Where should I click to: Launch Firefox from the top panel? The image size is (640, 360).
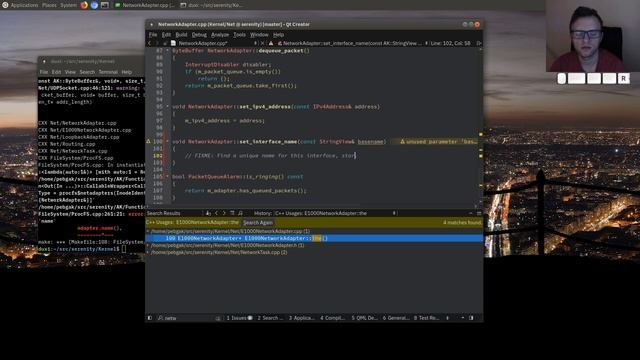pyautogui.click(x=84, y=5)
